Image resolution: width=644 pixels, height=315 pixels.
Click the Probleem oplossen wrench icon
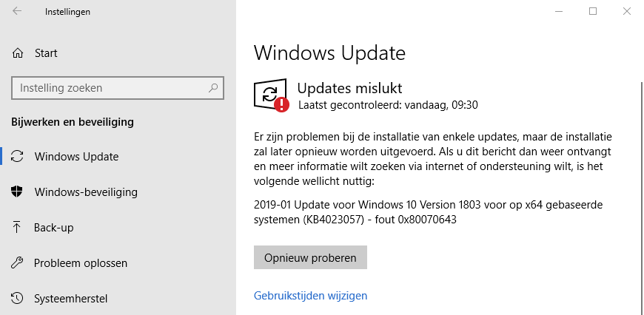pyautogui.click(x=17, y=263)
